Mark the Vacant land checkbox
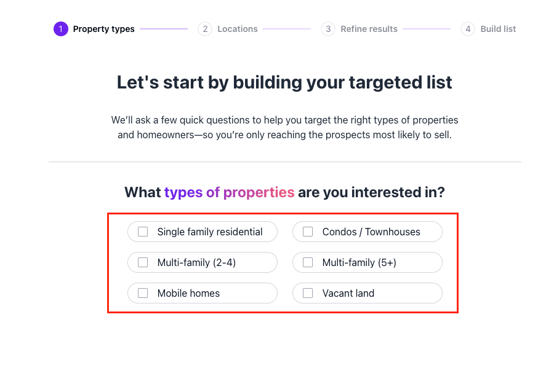 [x=308, y=293]
